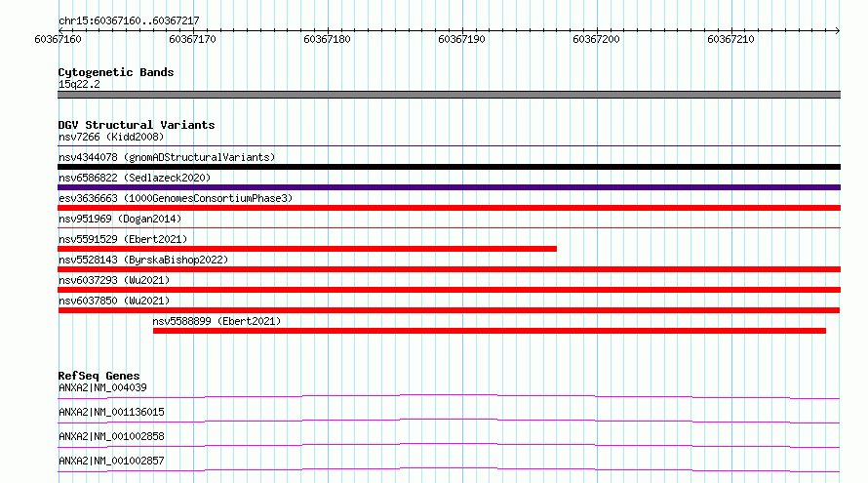Screen dimensions: 868x483
Task: Click the 15q22.2 band label
Action: coord(79,84)
